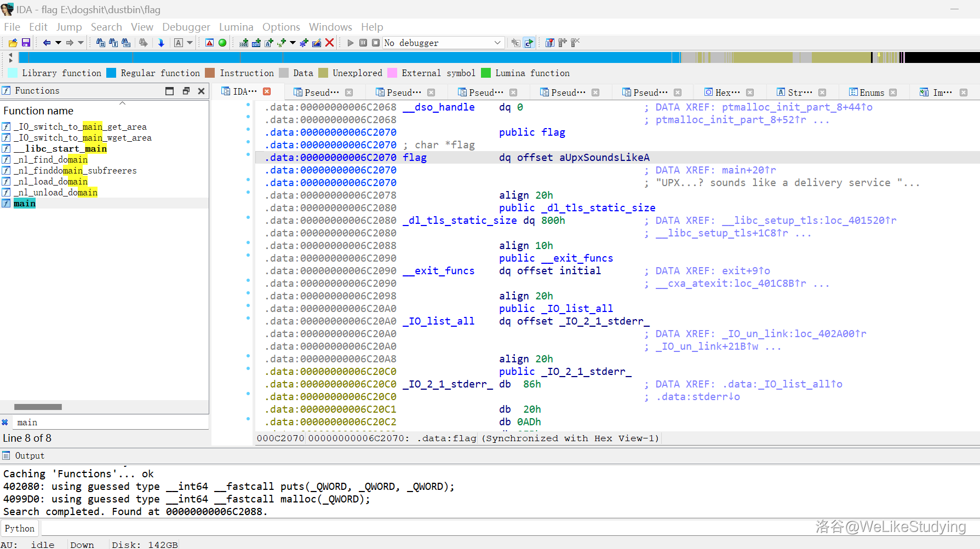Viewport: 980px width, 549px height.
Task: Switch to the Enums tab
Action: click(x=872, y=93)
